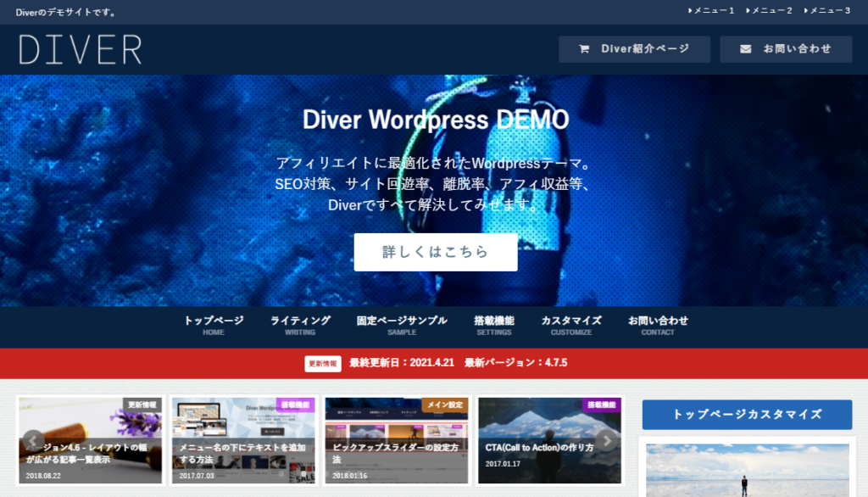
Task: Advance carousel with right arrow
Action: point(607,441)
